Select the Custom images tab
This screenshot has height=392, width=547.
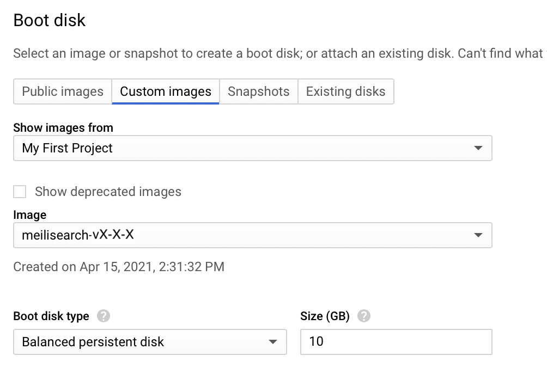[165, 91]
